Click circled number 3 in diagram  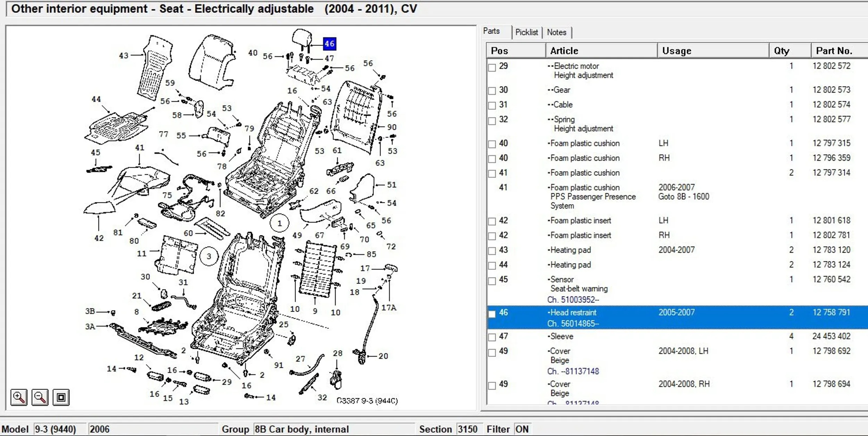pos(209,256)
